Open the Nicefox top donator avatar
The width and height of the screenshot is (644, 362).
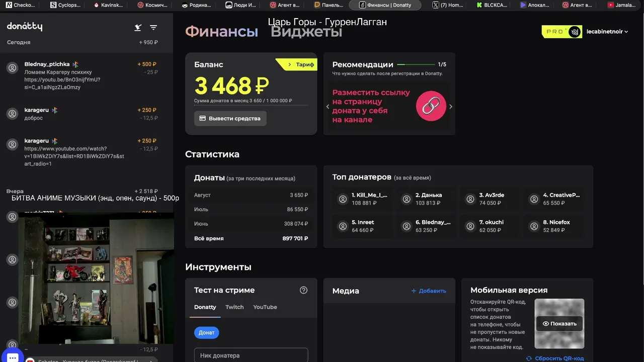pos(534,226)
